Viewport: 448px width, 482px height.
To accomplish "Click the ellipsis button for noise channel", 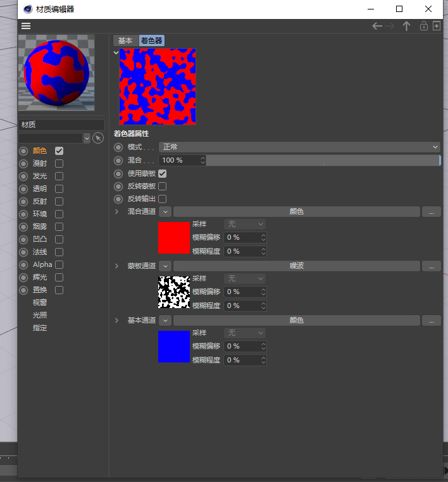I will tap(431, 266).
